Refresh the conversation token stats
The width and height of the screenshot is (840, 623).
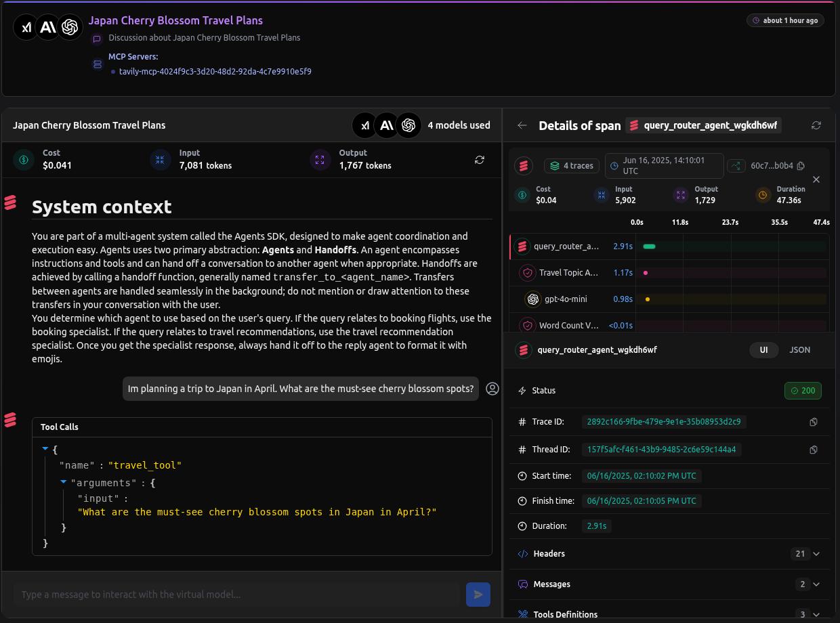click(480, 160)
